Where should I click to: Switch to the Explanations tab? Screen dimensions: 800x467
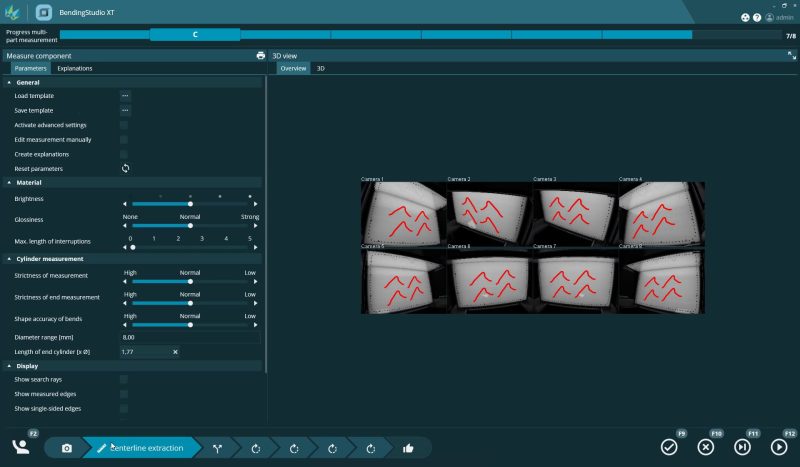click(x=74, y=68)
